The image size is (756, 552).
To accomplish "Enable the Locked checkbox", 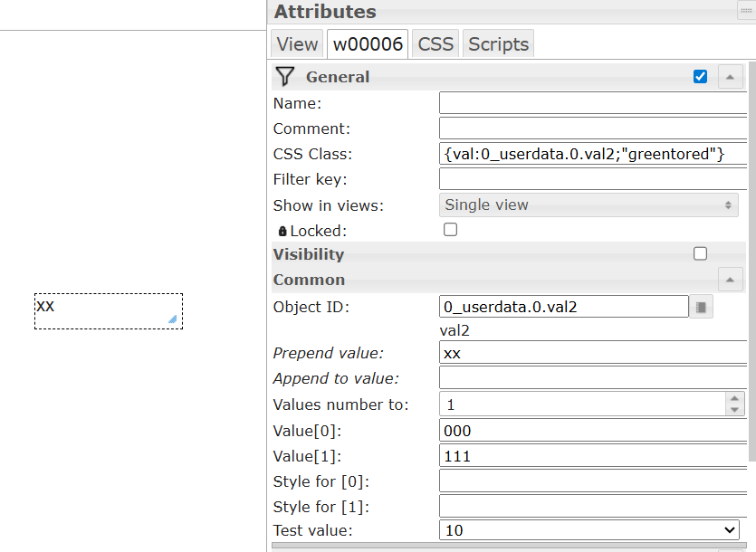I will click(450, 230).
